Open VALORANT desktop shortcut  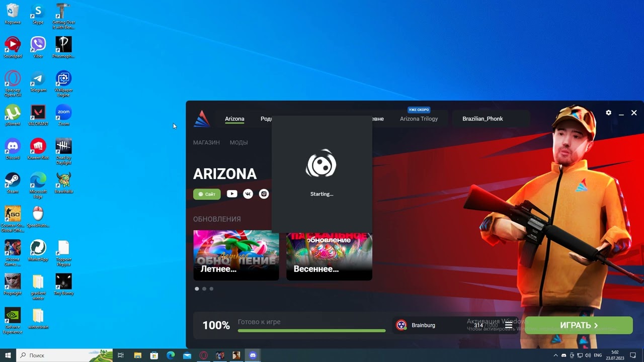click(x=38, y=115)
